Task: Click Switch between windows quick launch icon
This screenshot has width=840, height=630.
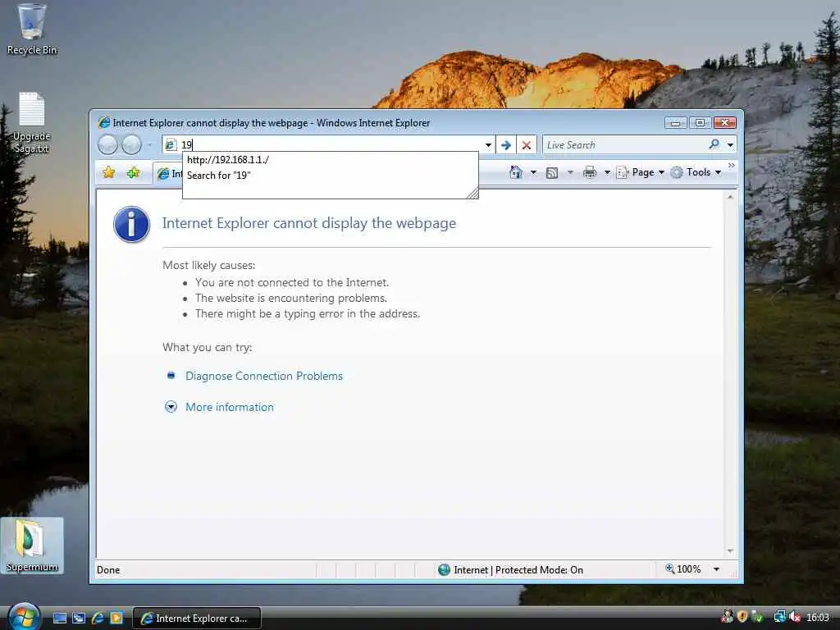Action: pos(79,618)
